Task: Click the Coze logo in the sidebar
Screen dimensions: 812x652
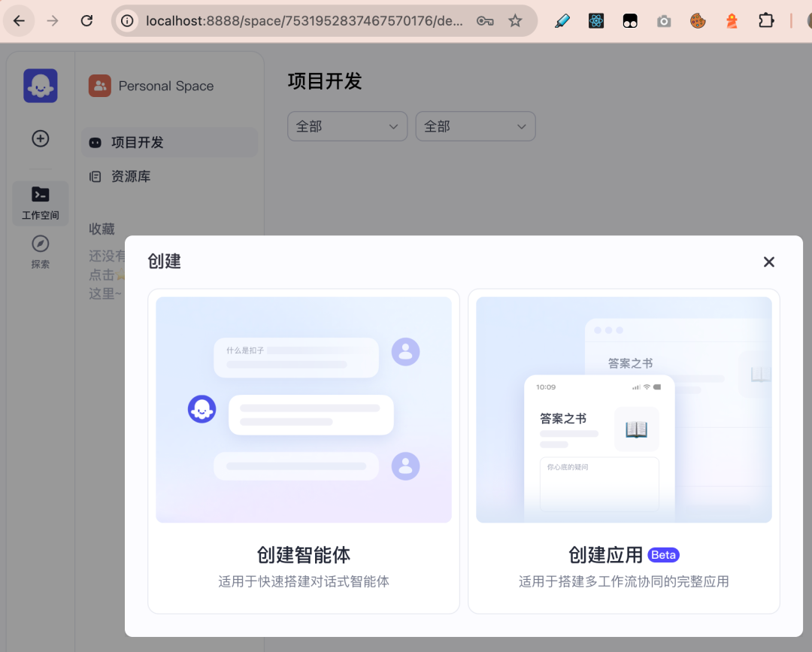Action: tap(40, 85)
